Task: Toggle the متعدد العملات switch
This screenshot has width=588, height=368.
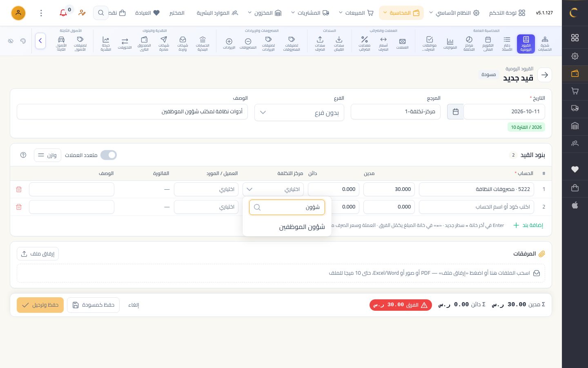Action: 109,155
